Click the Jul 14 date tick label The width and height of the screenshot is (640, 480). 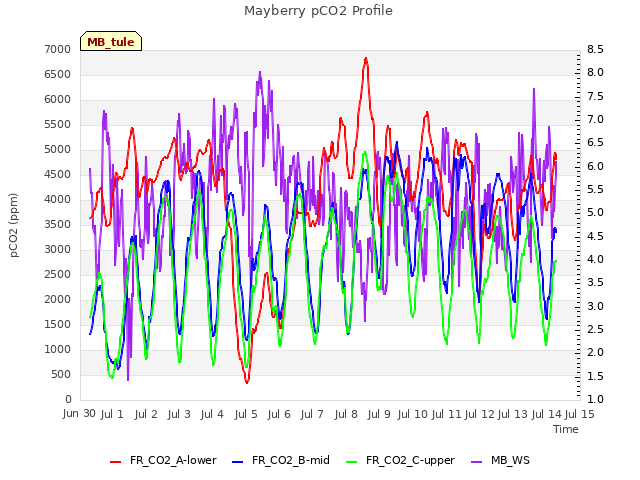coord(547,414)
